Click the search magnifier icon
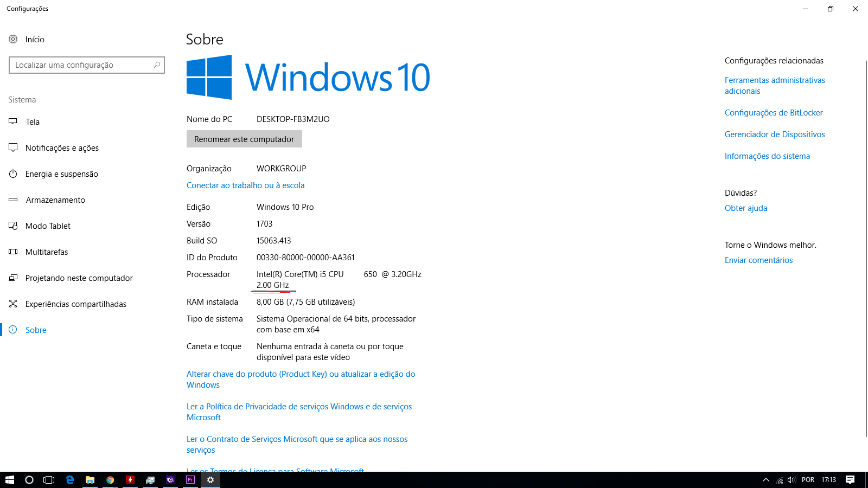This screenshot has height=488, width=868. [157, 65]
